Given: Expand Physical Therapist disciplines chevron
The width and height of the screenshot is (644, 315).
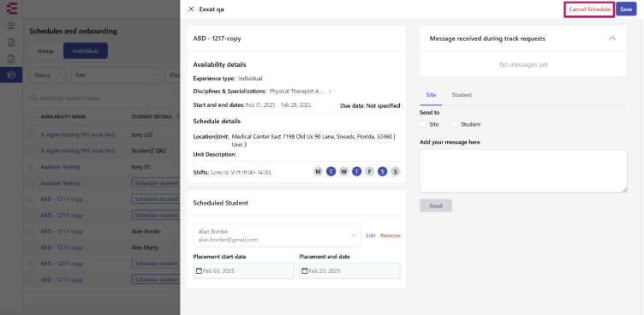Looking at the screenshot, I should [330, 92].
